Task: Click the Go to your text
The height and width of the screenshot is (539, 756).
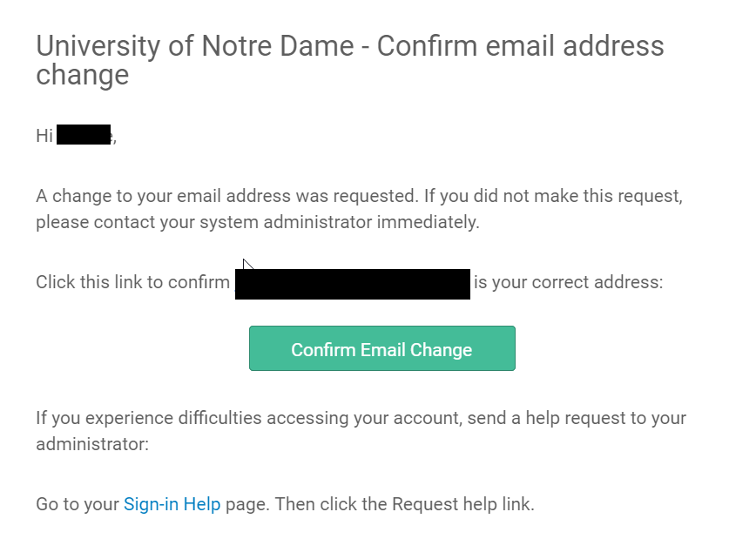Action: tap(78, 504)
